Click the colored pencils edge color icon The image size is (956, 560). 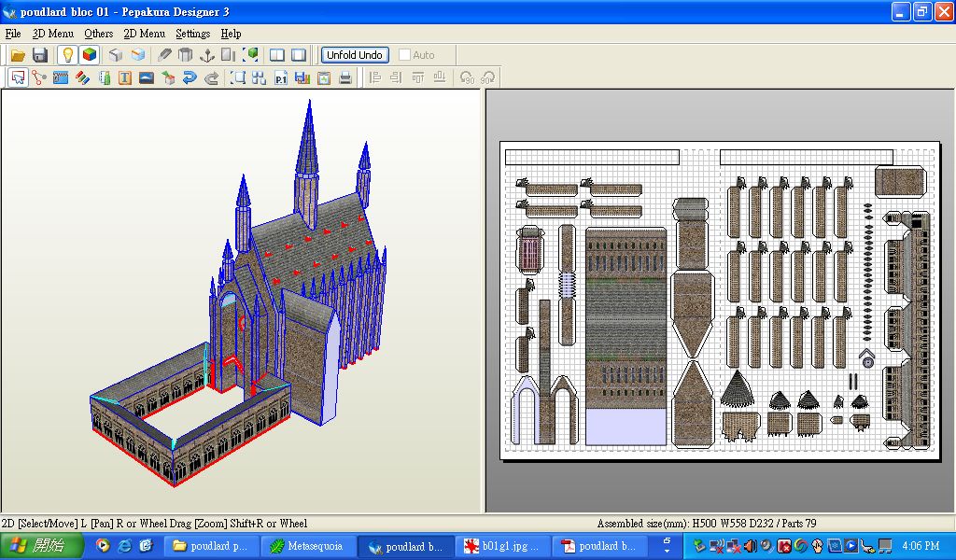(82, 78)
